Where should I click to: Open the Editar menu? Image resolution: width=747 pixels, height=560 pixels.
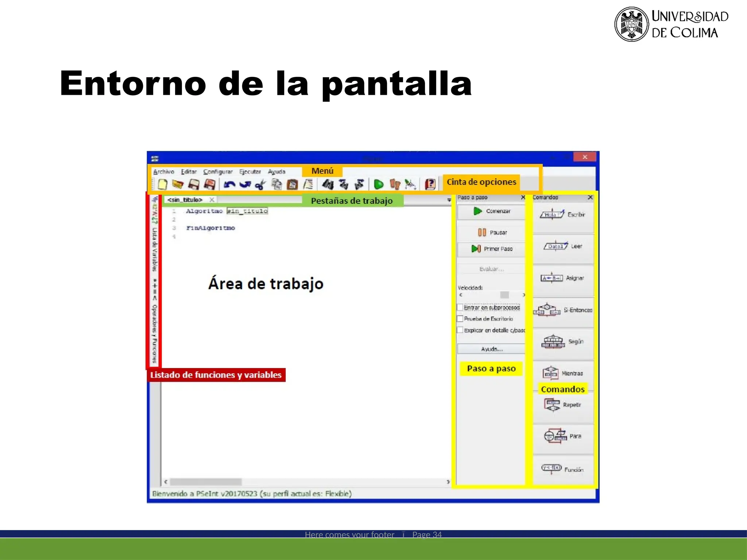coord(189,171)
